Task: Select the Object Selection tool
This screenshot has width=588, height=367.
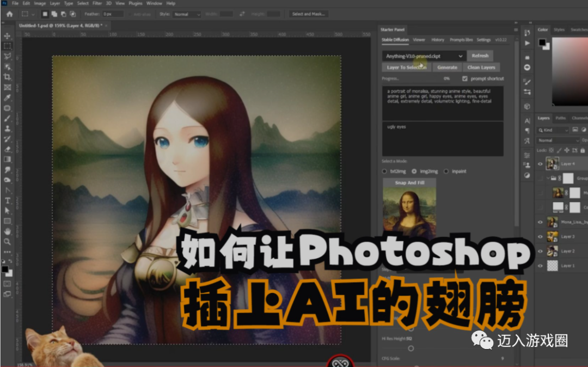Action: (x=7, y=67)
